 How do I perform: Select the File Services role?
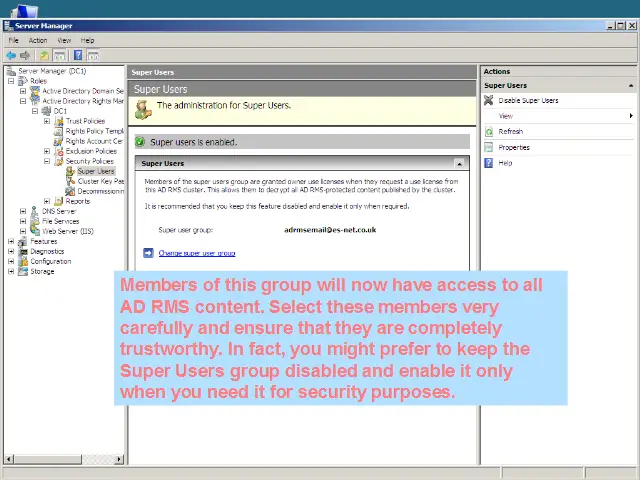60,221
